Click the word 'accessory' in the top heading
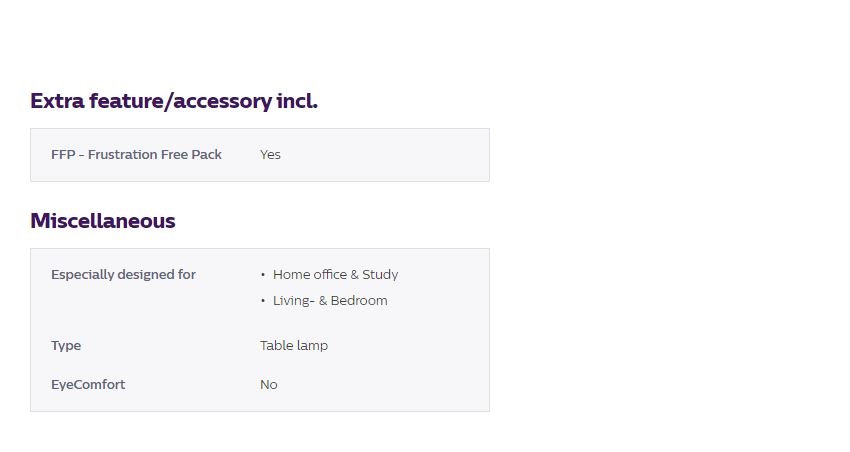 (226, 101)
